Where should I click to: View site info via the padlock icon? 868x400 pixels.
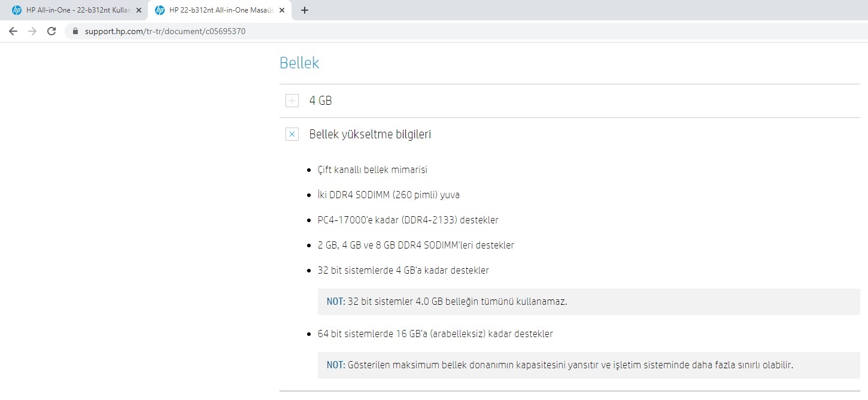pos(75,31)
